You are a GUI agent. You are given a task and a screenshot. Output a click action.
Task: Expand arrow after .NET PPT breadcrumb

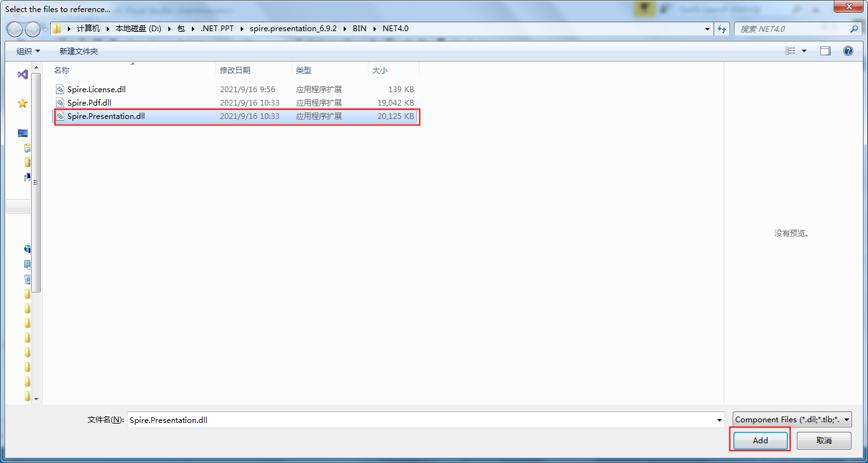(x=241, y=29)
